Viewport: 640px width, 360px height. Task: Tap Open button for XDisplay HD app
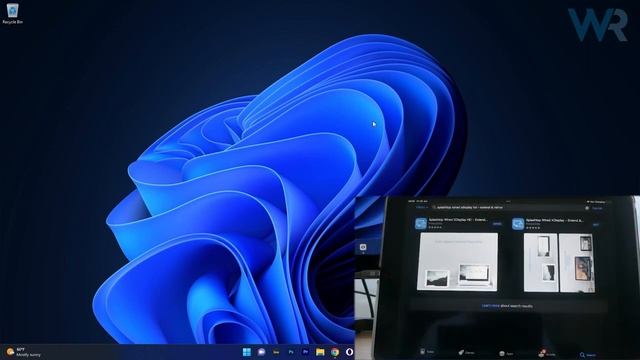pyautogui.click(x=497, y=224)
